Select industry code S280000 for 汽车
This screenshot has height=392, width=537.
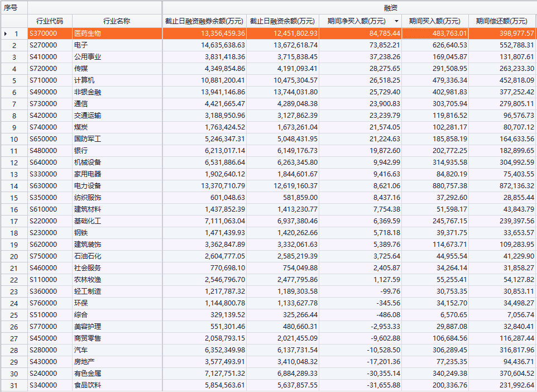point(50,350)
